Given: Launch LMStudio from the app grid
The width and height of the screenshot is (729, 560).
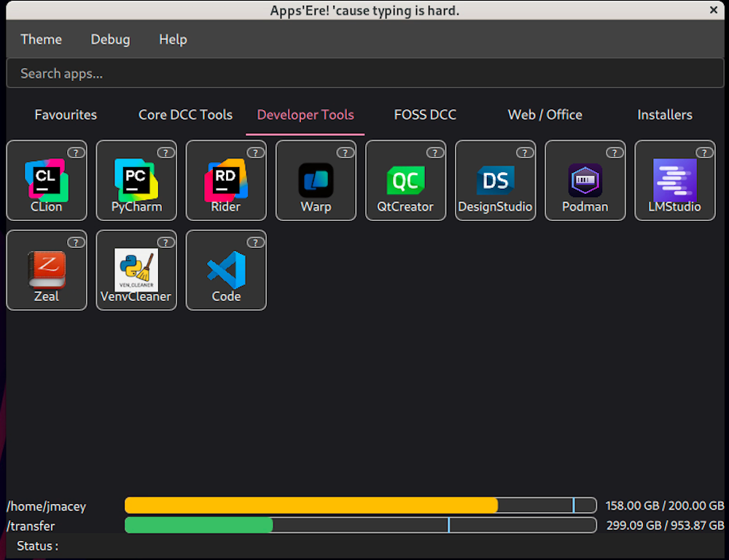Looking at the screenshot, I should (x=674, y=181).
